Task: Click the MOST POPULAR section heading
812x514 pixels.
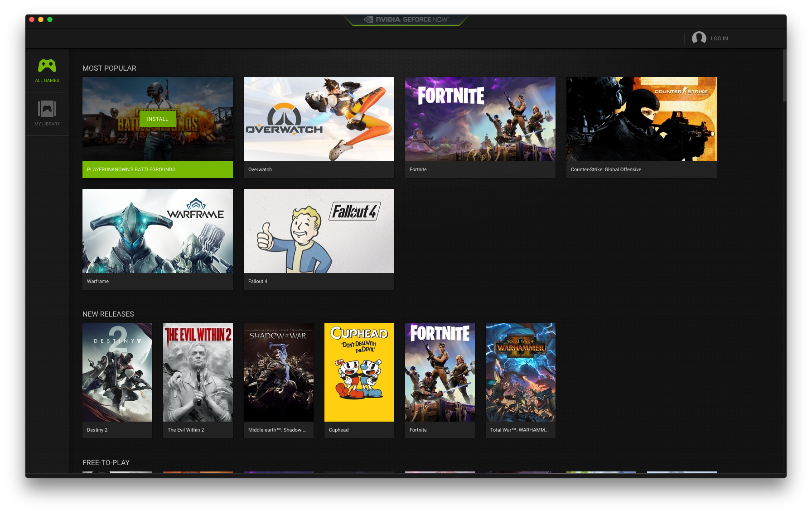Action: click(109, 68)
